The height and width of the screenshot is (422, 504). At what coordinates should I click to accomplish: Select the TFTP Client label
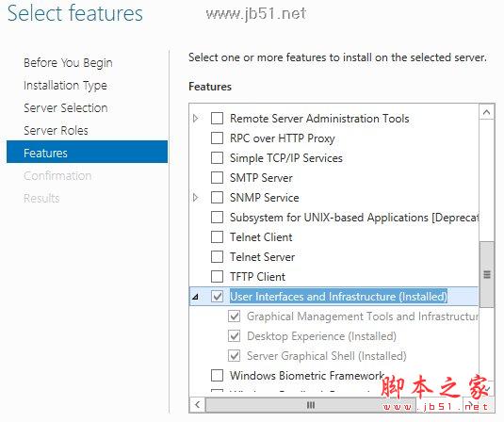point(257,276)
